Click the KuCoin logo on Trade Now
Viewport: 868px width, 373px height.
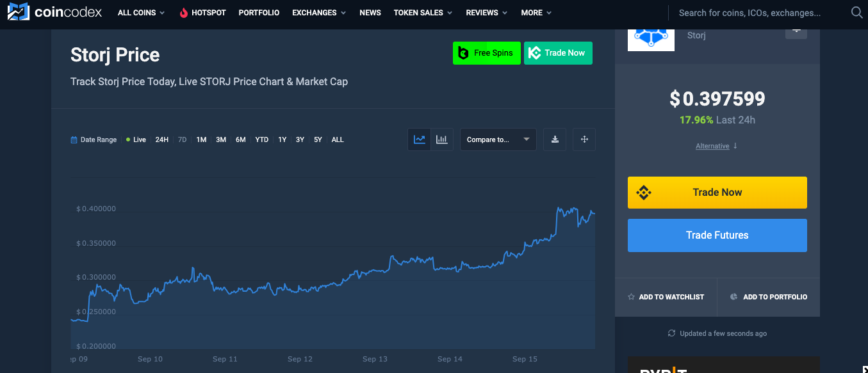tap(535, 53)
